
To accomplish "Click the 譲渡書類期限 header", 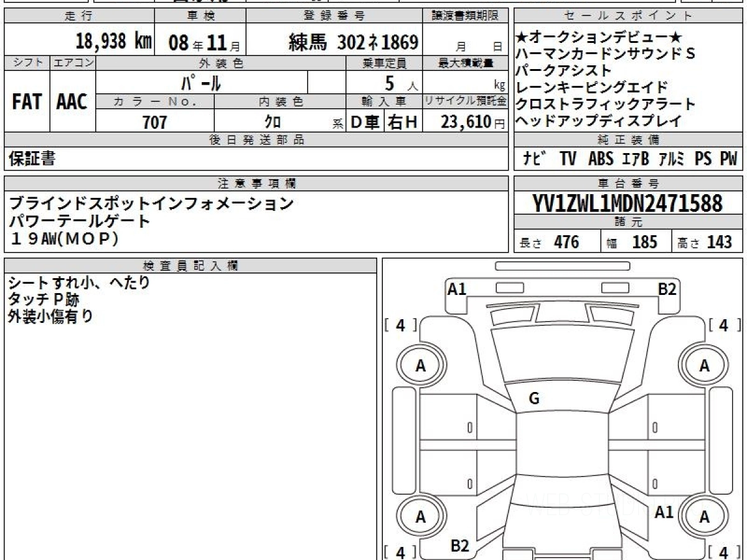I will tap(465, 16).
